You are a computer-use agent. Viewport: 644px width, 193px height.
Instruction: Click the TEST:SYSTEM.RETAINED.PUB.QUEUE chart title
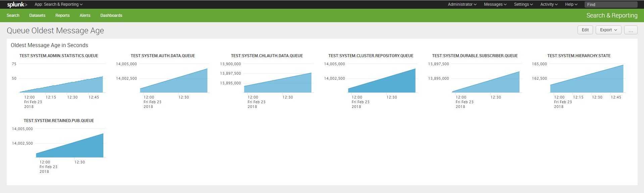click(59, 121)
